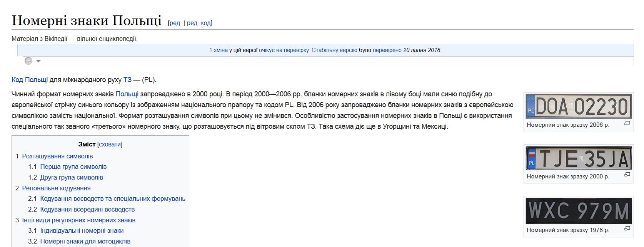Jump to 'Розташування символів' section

coord(57,156)
